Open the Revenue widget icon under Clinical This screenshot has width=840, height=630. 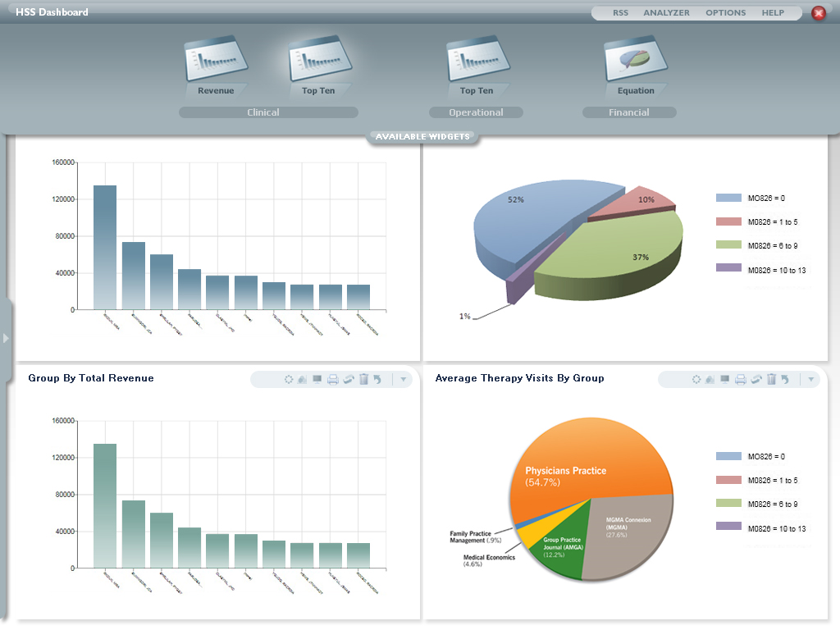point(216,60)
